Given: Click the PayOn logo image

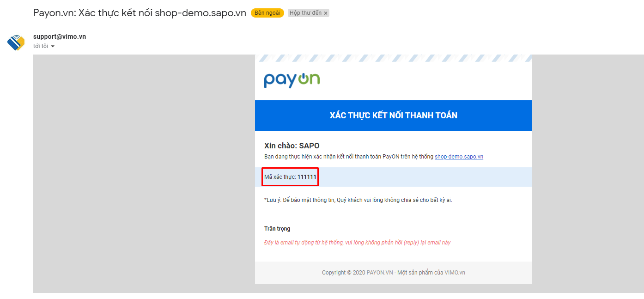Looking at the screenshot, I should click(292, 80).
